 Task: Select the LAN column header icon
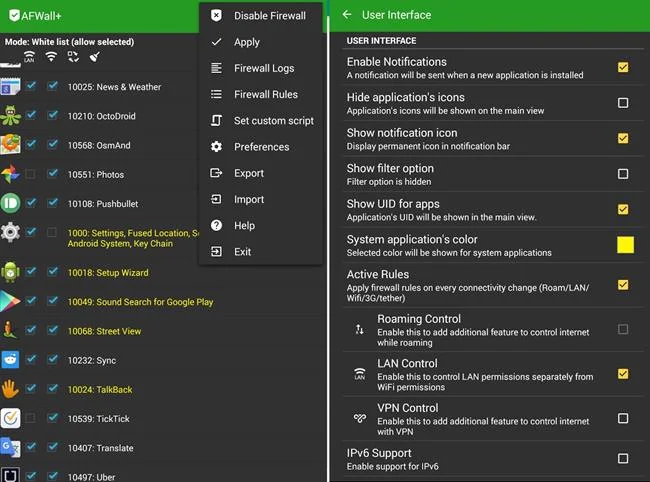tap(29, 57)
